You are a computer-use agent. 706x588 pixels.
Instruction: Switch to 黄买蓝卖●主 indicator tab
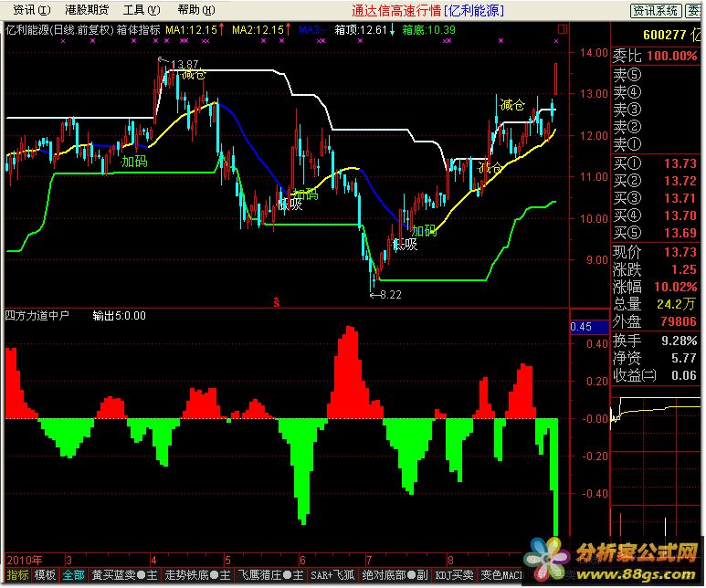124,575
